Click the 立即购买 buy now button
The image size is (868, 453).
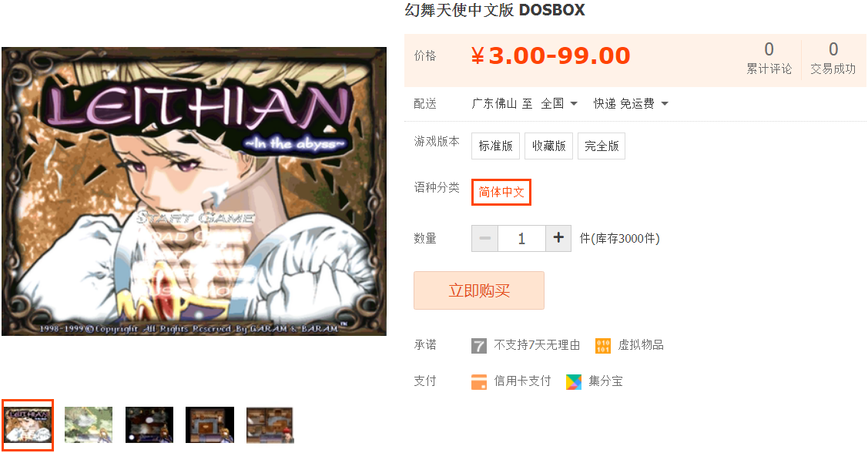click(x=479, y=290)
